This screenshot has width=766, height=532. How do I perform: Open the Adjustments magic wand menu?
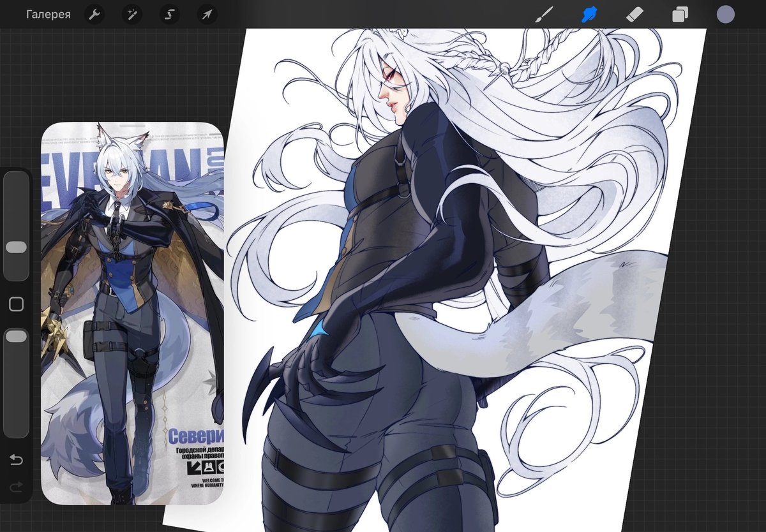click(132, 15)
